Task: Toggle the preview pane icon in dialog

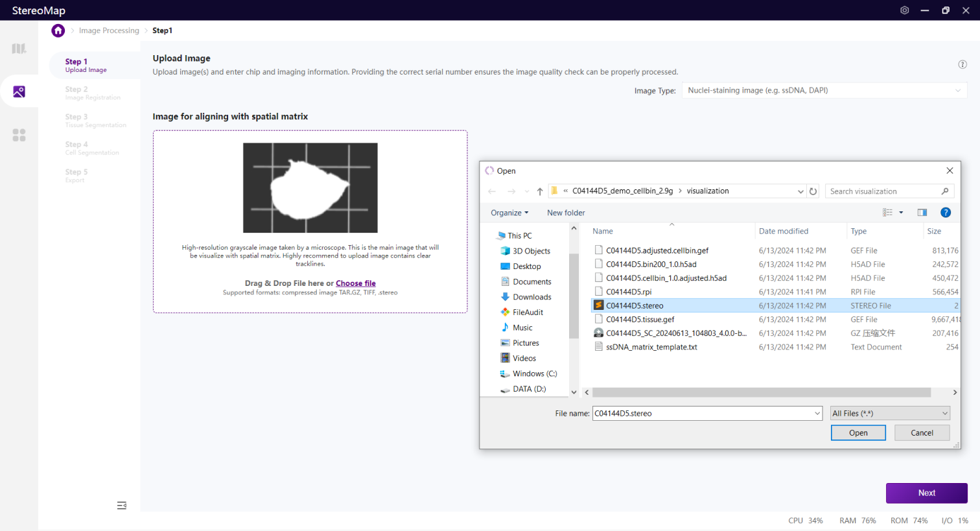Action: 922,213
